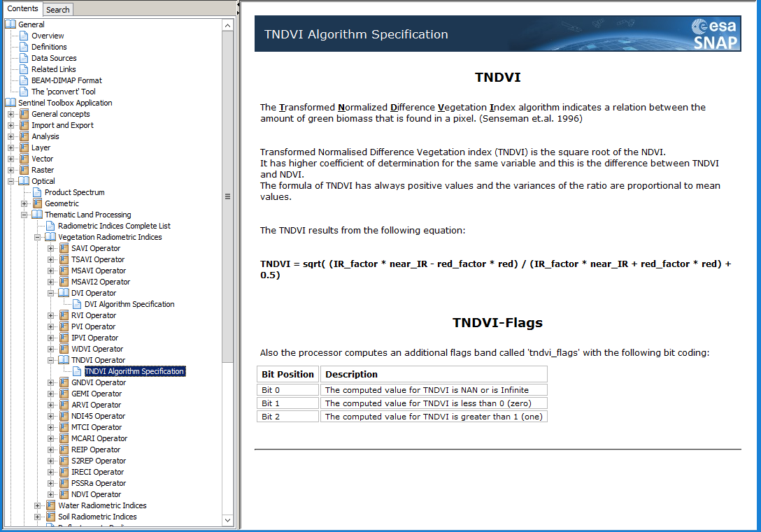Expand the Raster node
This screenshot has height=532, width=761.
[x=10, y=170]
